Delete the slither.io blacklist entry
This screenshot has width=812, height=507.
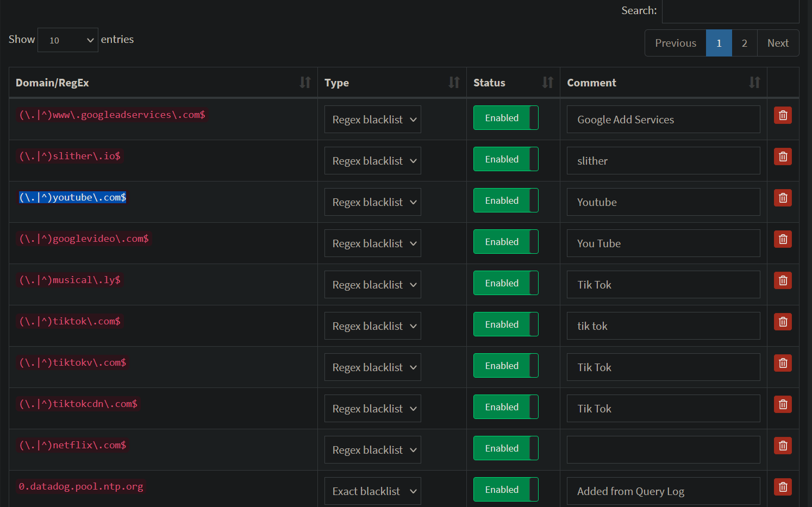783,157
